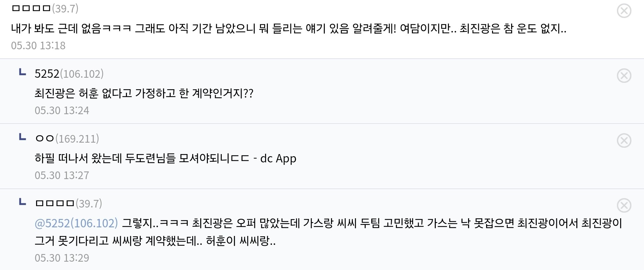This screenshot has width=644, height=270.
Task: Click the 05.30 13:18 timestamp
Action: pyautogui.click(x=38, y=45)
